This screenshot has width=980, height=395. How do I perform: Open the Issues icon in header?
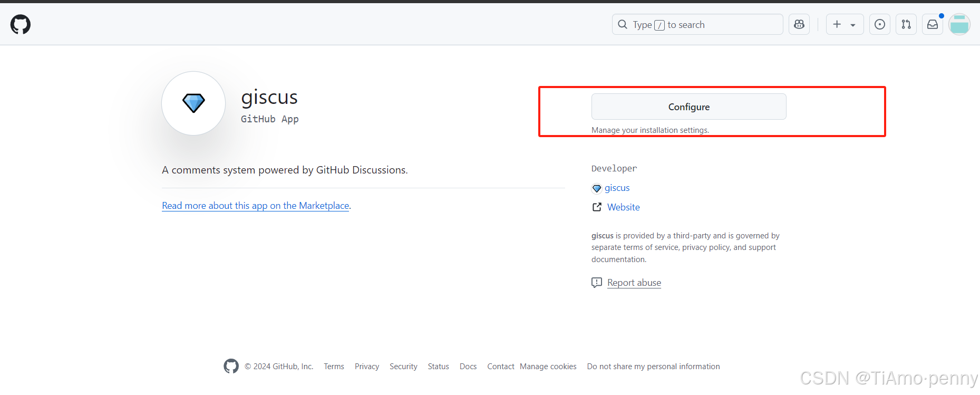879,24
